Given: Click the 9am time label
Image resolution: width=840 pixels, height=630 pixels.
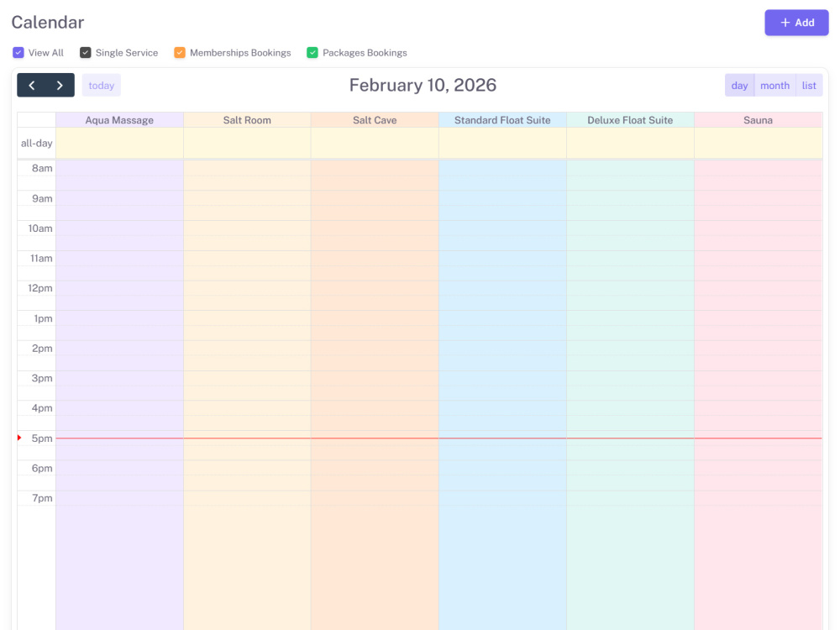Looking at the screenshot, I should [x=42, y=198].
